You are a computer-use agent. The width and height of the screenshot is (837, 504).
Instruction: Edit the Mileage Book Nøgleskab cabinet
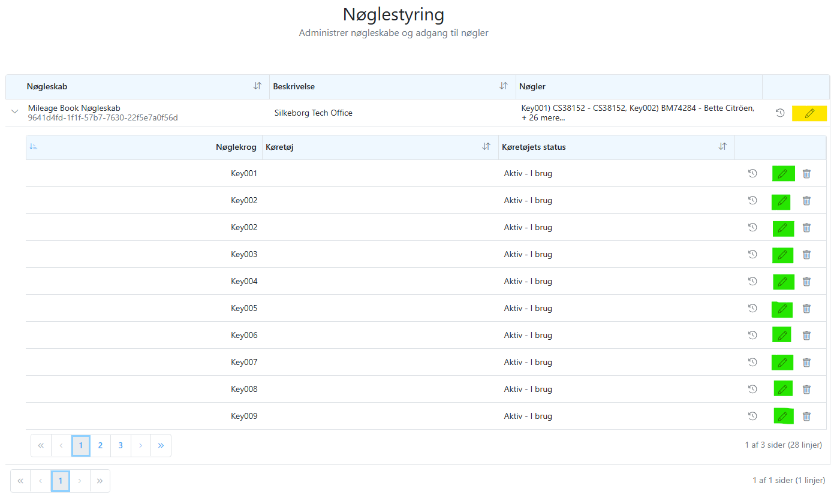pyautogui.click(x=809, y=113)
